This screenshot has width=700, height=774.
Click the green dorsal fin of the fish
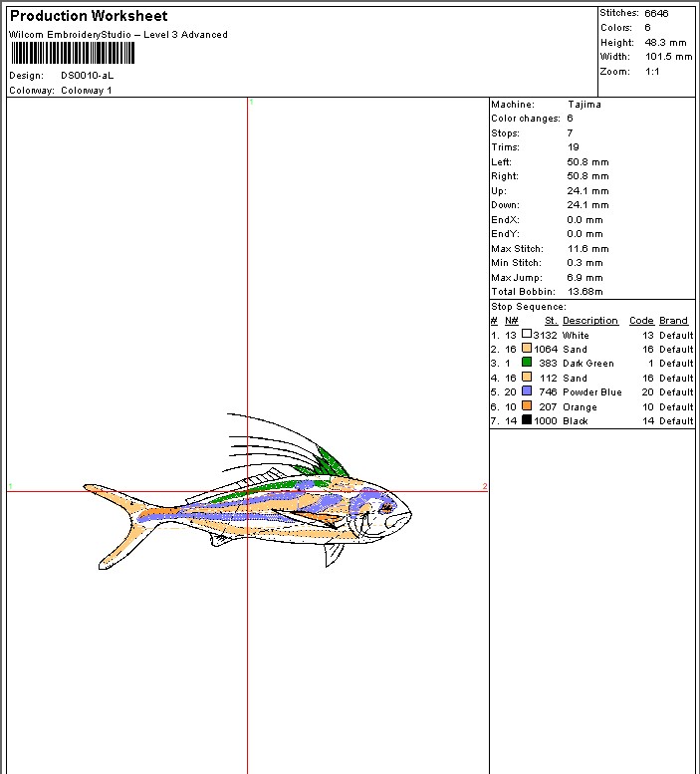click(x=331, y=462)
